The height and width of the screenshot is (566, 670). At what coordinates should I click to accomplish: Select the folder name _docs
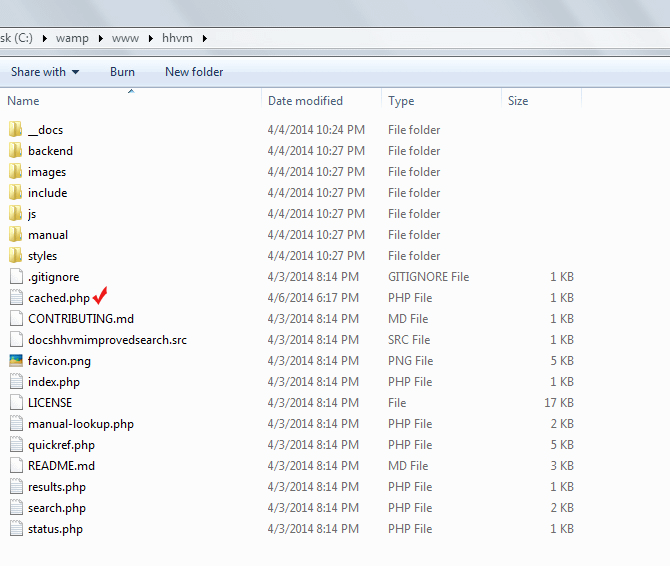click(x=46, y=130)
